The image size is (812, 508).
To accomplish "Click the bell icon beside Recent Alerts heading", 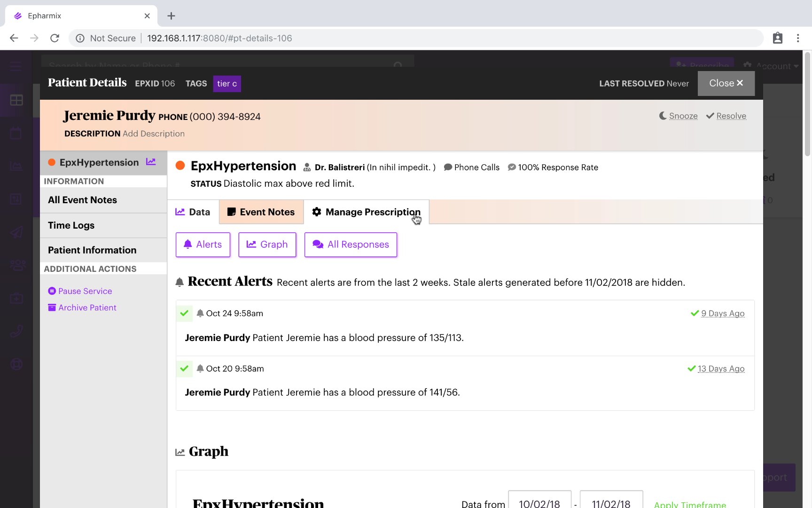I will [x=180, y=282].
